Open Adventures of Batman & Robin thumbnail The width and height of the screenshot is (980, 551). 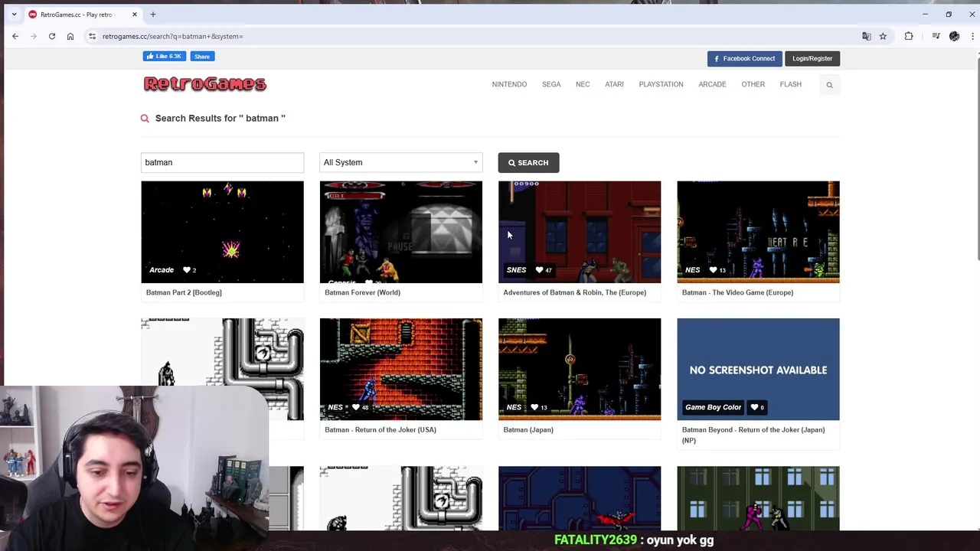[580, 232]
